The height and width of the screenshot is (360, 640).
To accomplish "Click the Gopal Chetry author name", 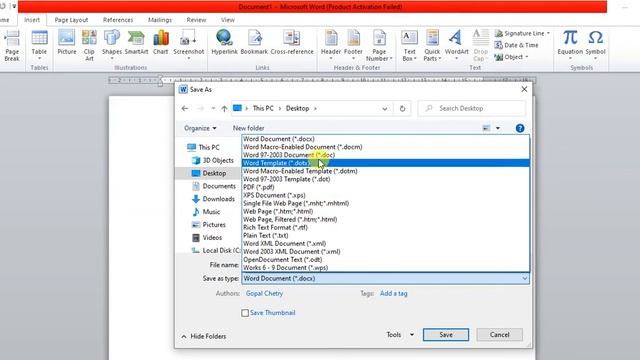I will (x=264, y=293).
